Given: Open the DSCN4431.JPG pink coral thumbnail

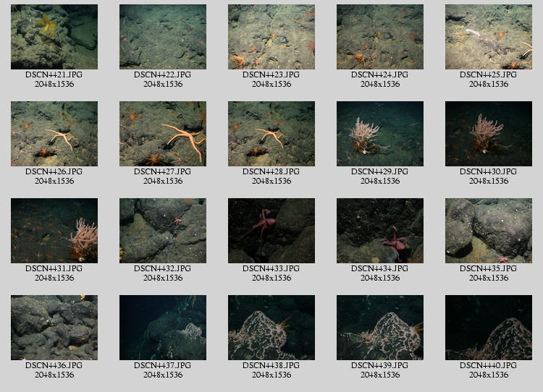Looking at the screenshot, I should (54, 231).
